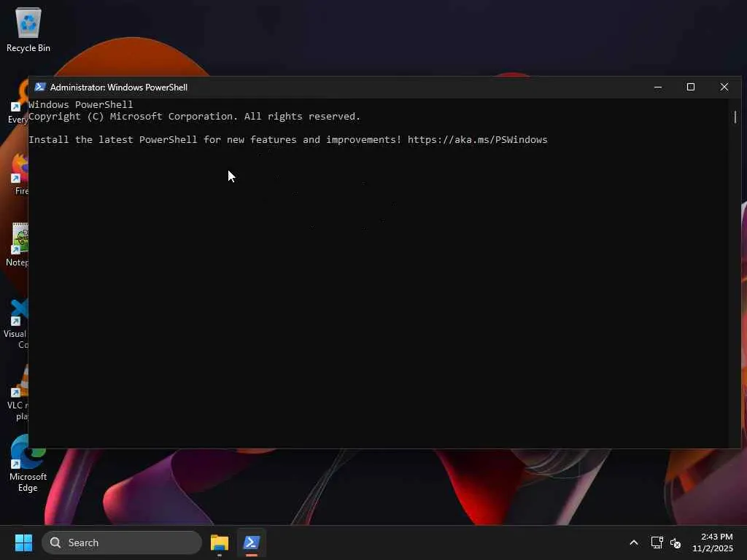The width and height of the screenshot is (747, 560).
Task: Minimize the PowerShell window
Action: [658, 87]
